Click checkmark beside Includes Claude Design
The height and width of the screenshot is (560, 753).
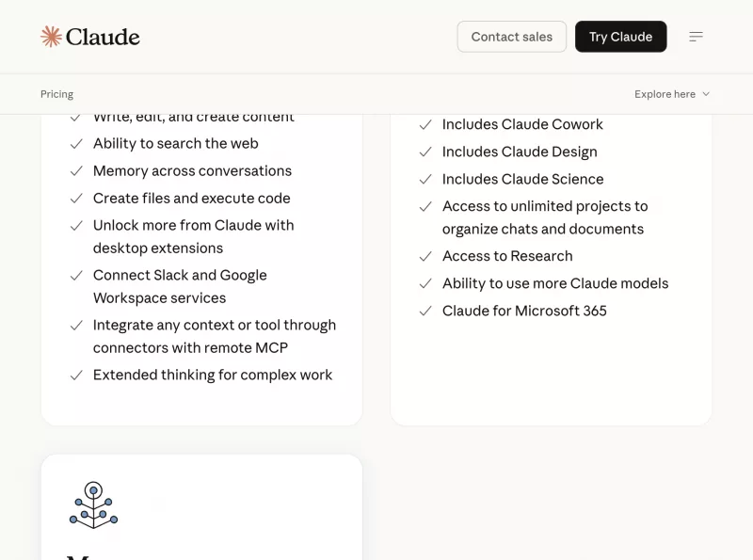point(425,152)
